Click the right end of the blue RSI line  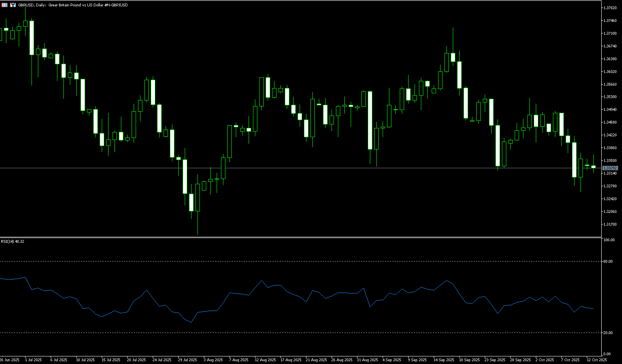click(x=593, y=308)
